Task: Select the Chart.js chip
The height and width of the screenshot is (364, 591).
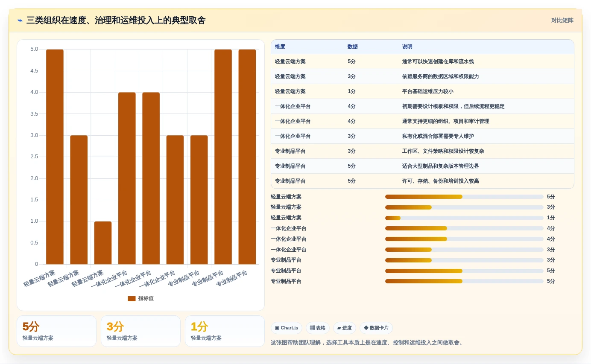Action: pos(287,328)
